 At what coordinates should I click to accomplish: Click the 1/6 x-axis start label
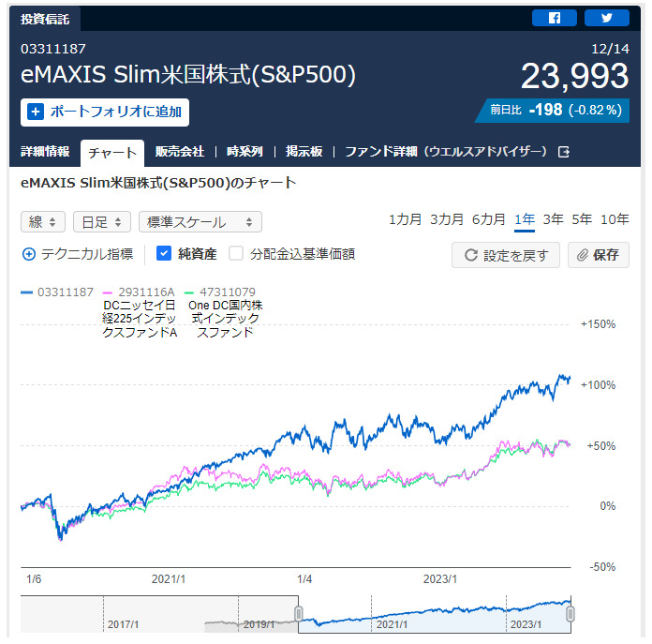pos(34,579)
